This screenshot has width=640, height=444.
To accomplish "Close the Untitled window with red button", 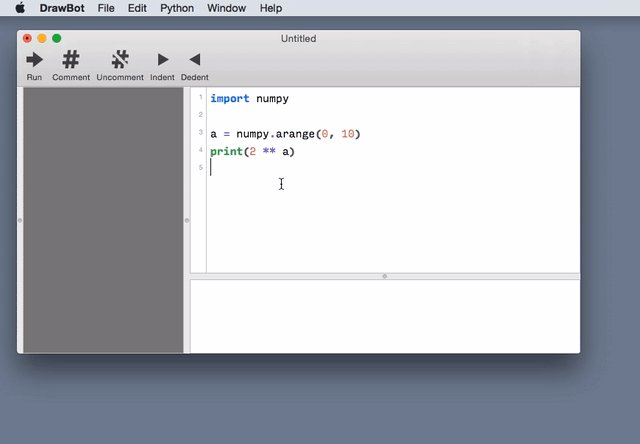I will coord(27,38).
